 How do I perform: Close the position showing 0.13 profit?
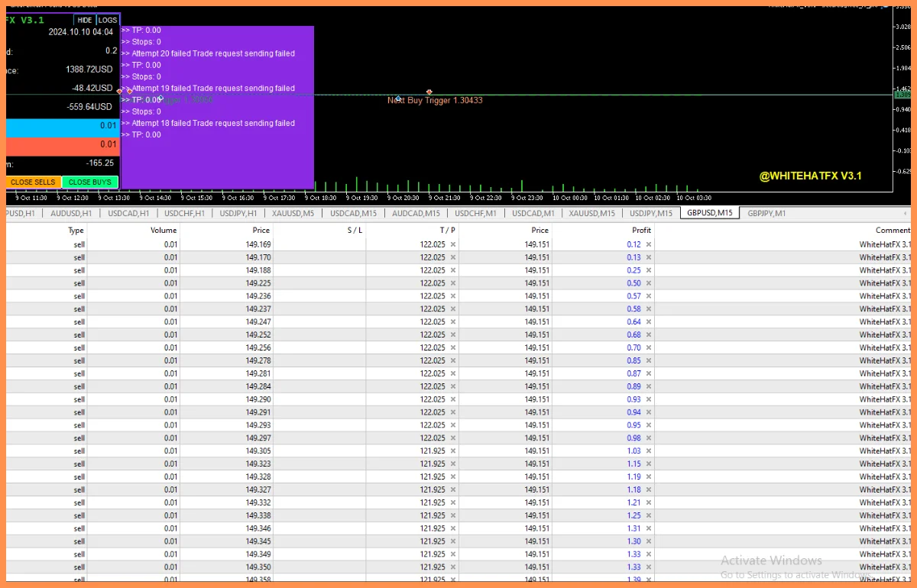[x=649, y=257]
